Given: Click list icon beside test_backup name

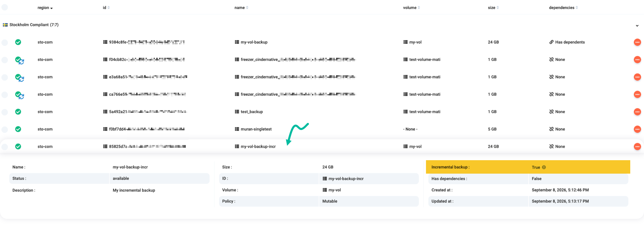Looking at the screenshot, I should [237, 112].
